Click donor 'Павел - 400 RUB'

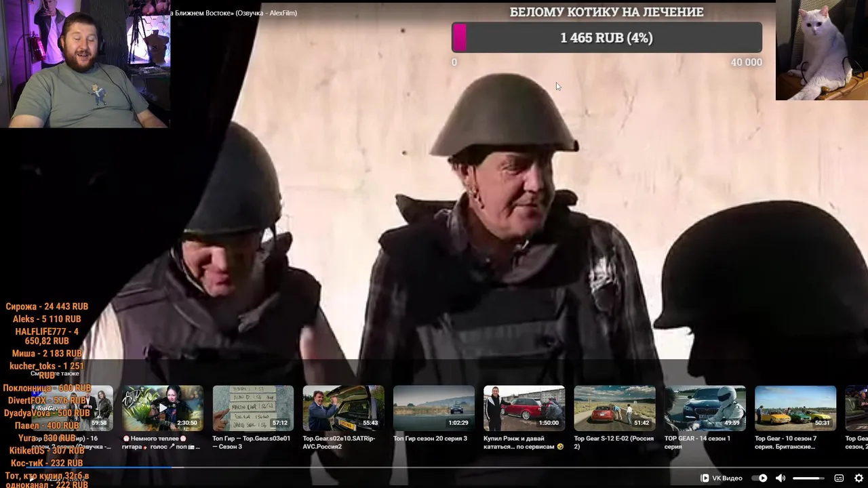(x=47, y=426)
